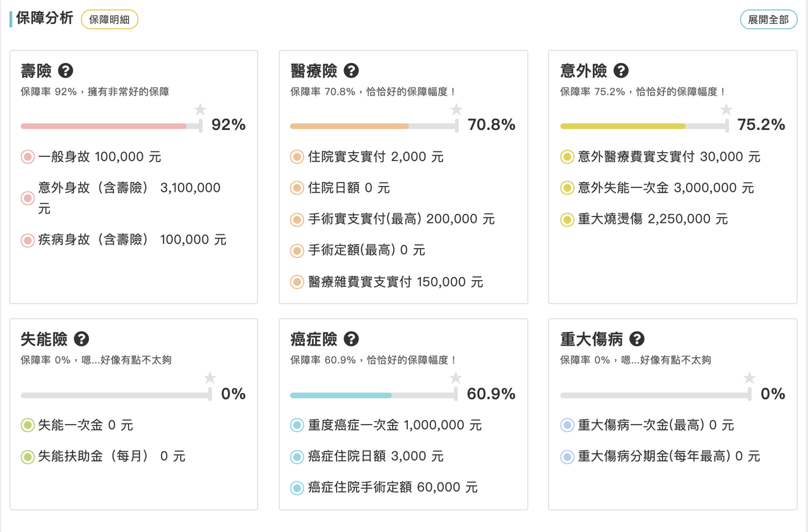Open help icon next to 壽險

pyautogui.click(x=66, y=70)
